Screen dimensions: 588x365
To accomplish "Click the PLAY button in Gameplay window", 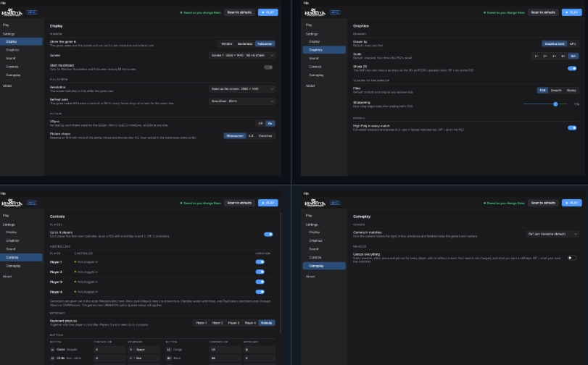I will pyautogui.click(x=571, y=203).
